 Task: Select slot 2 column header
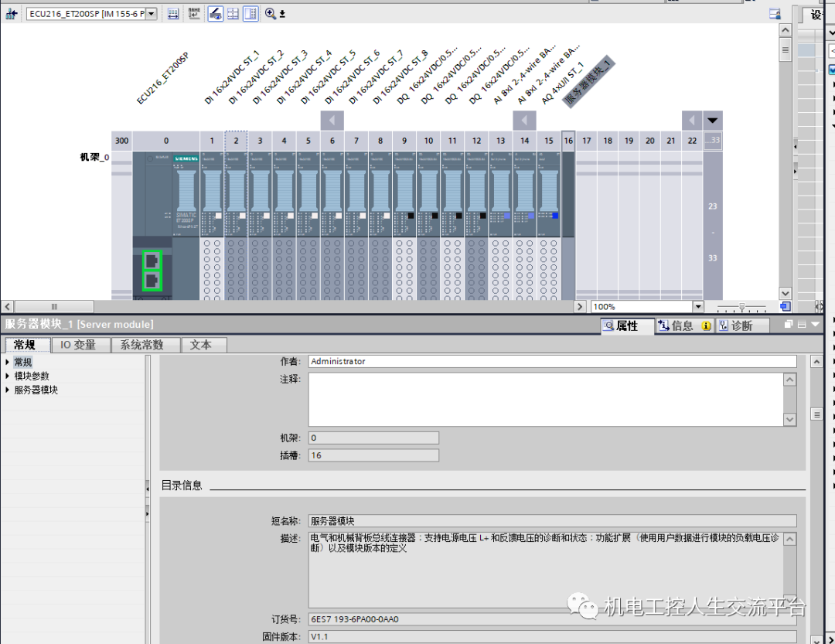pyautogui.click(x=236, y=141)
